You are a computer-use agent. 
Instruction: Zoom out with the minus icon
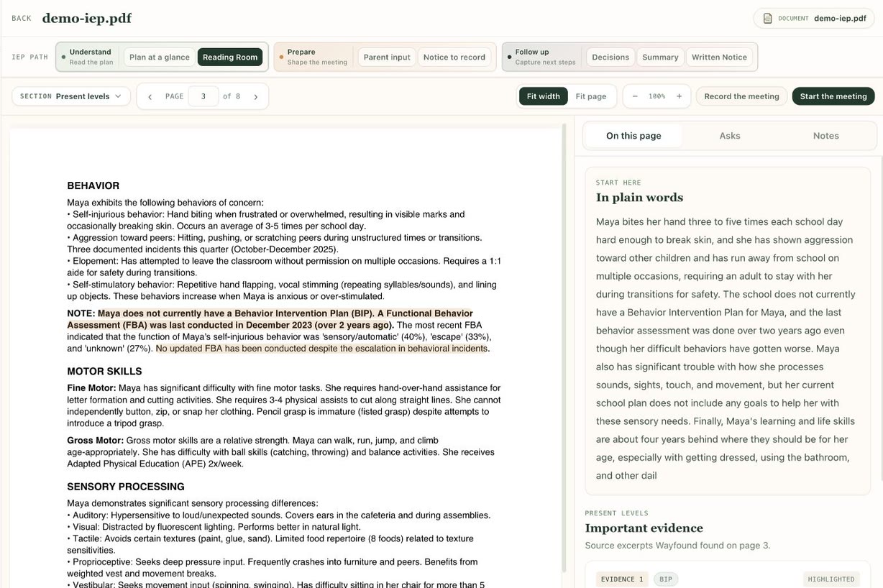[635, 96]
